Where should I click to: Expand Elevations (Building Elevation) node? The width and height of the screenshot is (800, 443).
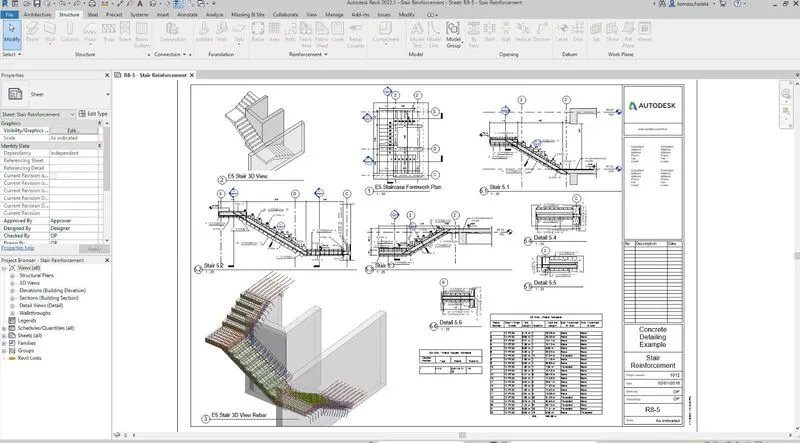pyautogui.click(x=12, y=291)
